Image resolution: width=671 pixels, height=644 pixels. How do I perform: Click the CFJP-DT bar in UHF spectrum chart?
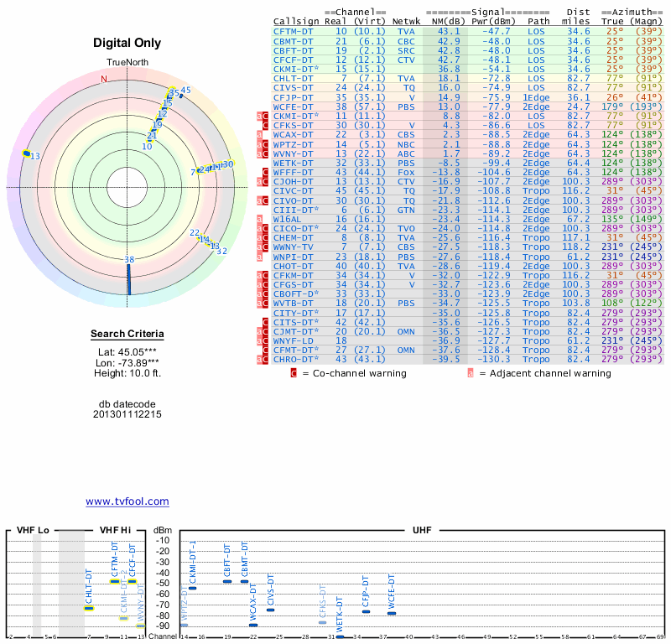[x=366, y=611]
